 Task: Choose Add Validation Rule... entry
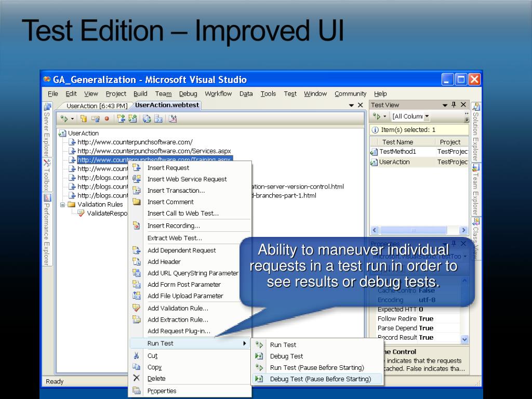191,308
